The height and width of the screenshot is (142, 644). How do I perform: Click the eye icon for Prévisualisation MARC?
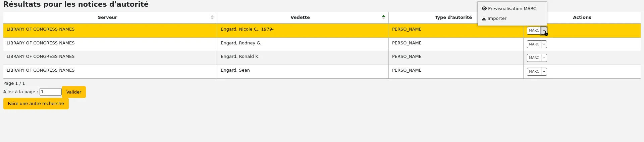[x=484, y=8]
